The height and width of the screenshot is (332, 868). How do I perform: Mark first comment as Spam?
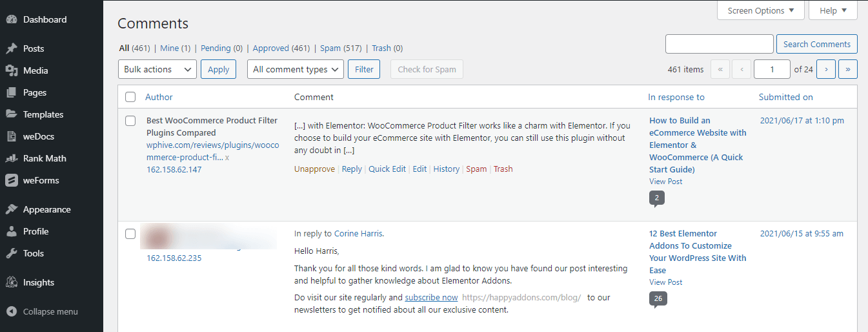pyautogui.click(x=476, y=169)
